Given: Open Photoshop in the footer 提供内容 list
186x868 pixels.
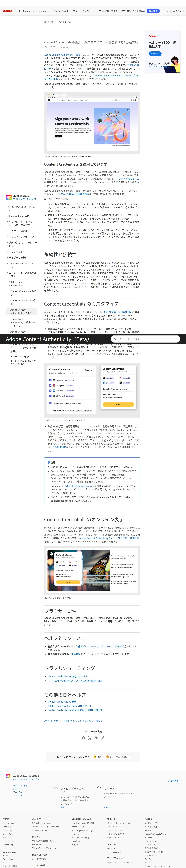Looking at the screenshot, I should click(7, 827).
